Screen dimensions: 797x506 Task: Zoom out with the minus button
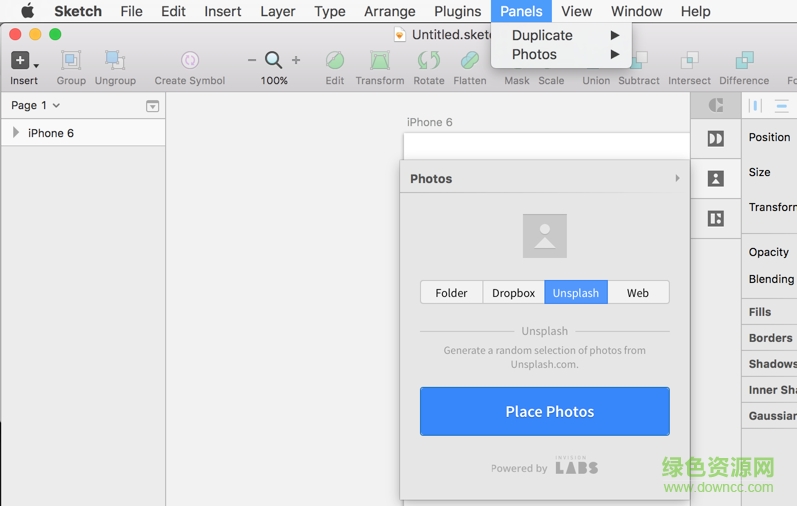click(252, 60)
